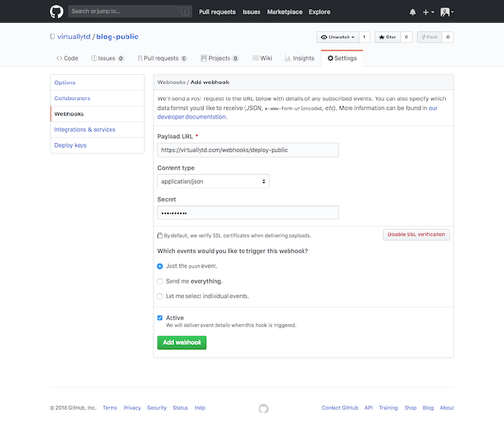The image size is (504, 435).
Task: Select Let me select individual events
Action: (x=160, y=297)
